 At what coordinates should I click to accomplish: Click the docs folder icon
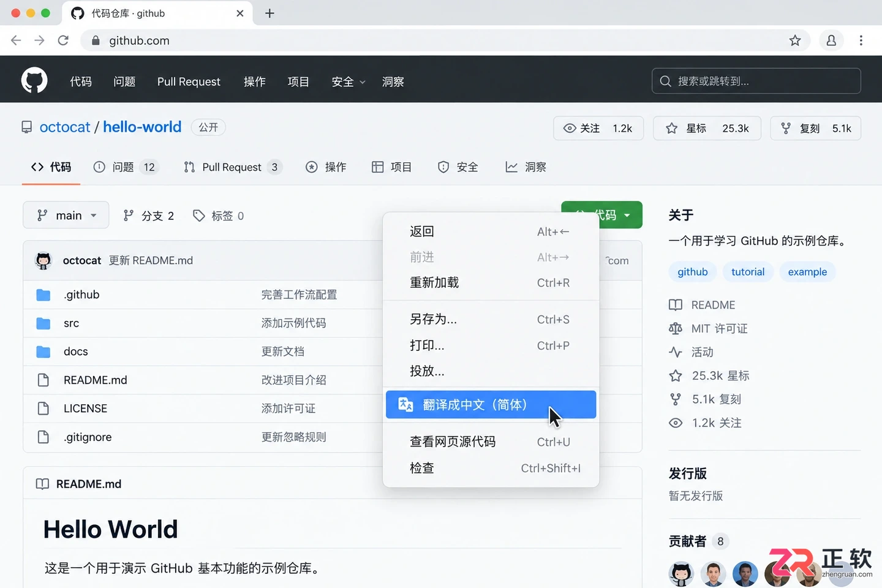point(43,352)
